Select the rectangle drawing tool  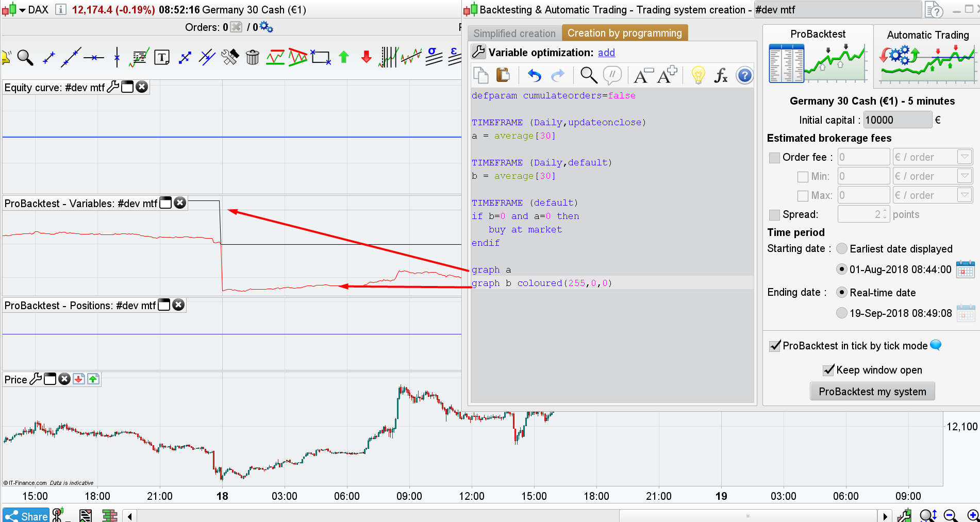pyautogui.click(x=321, y=57)
